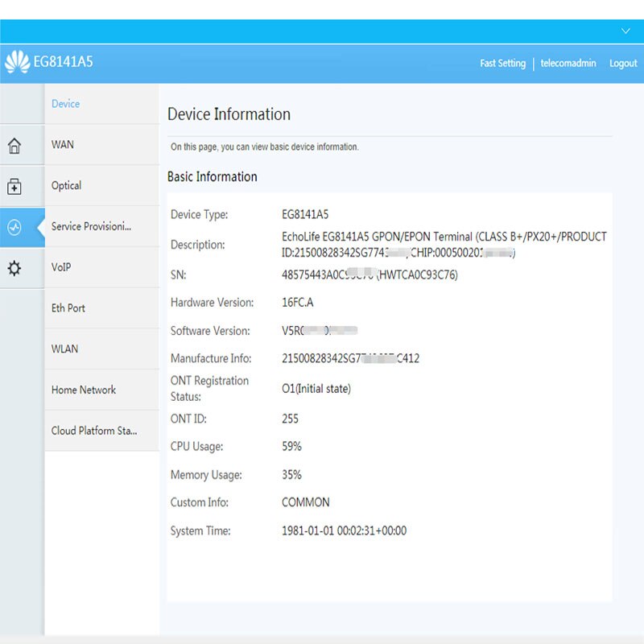Click the Logout link

click(x=623, y=64)
